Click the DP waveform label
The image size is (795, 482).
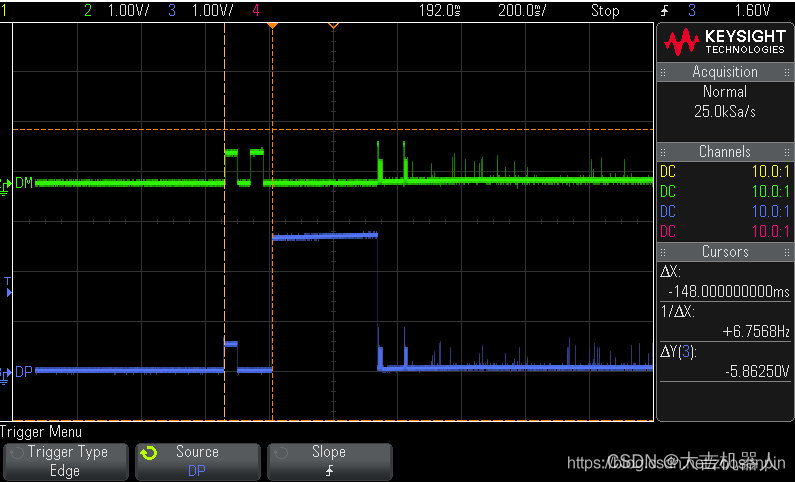(24, 372)
